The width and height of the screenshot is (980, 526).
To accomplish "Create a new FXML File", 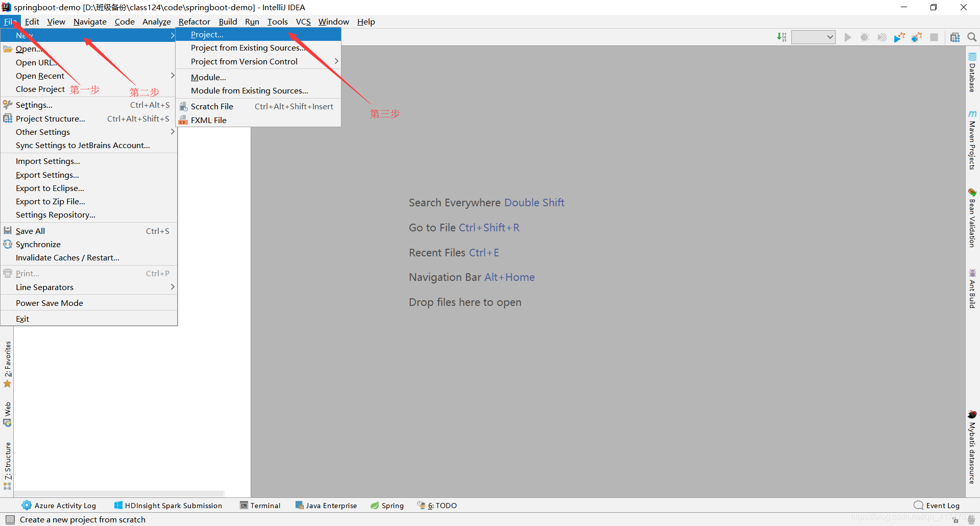I will (x=258, y=120).
